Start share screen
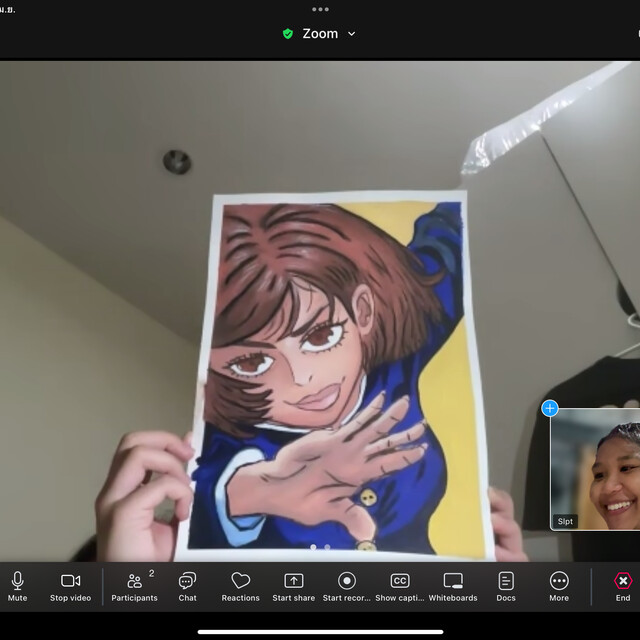 tap(293, 587)
